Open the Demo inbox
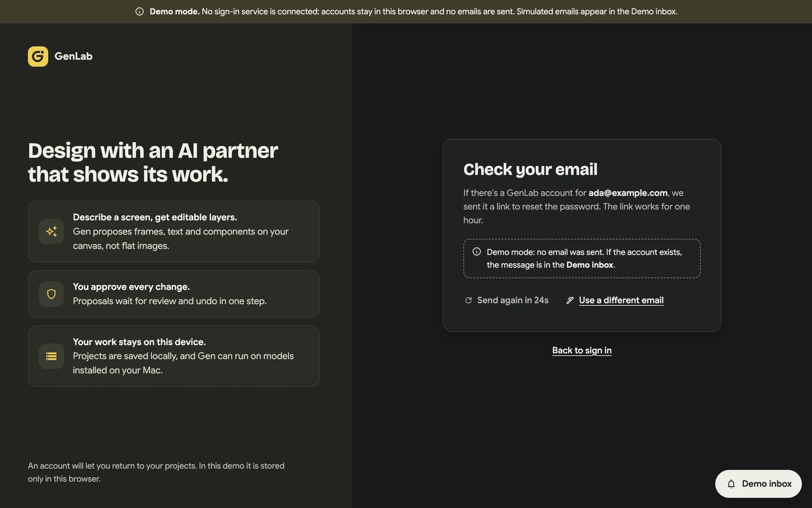Image resolution: width=812 pixels, height=508 pixels. [758, 484]
